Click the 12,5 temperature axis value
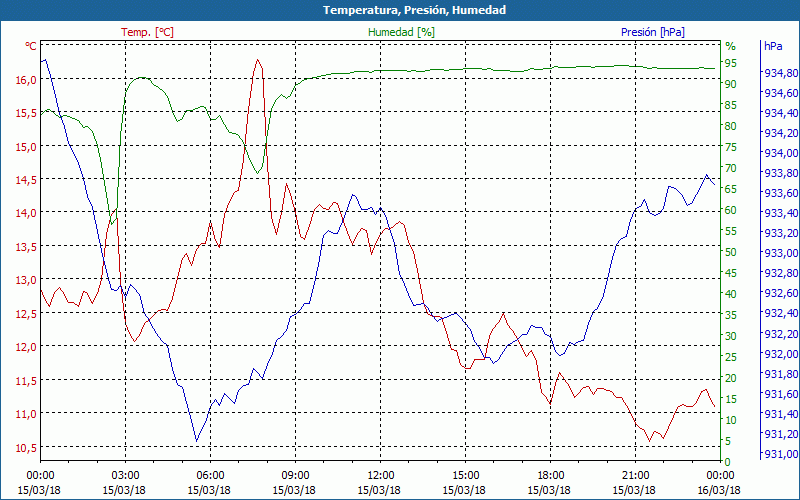This screenshot has width=800, height=500. (27, 314)
